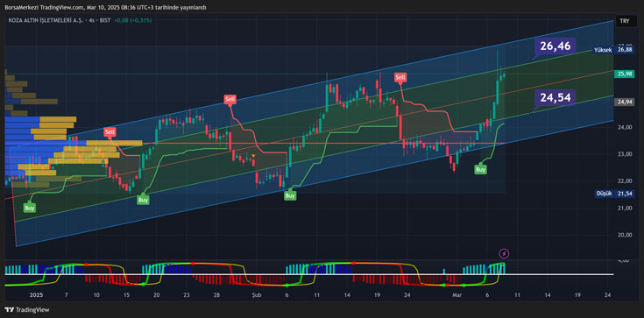
Task: Select the 24,54 price callout
Action: pos(556,98)
